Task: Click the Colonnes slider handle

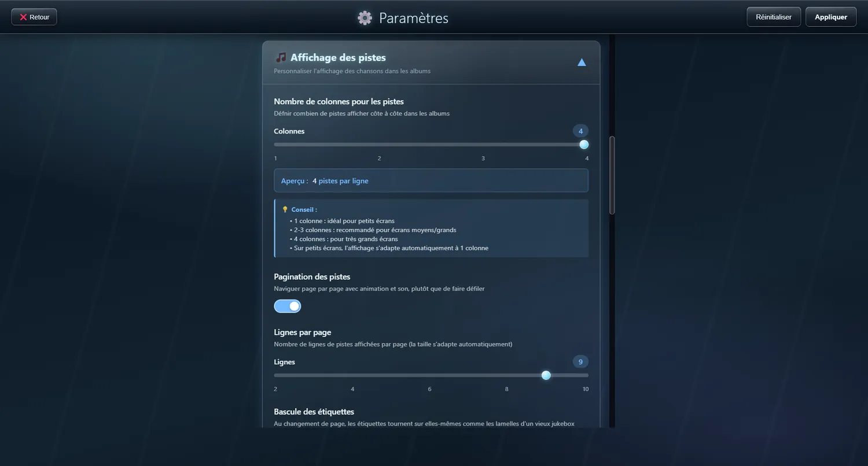Action: pyautogui.click(x=584, y=145)
